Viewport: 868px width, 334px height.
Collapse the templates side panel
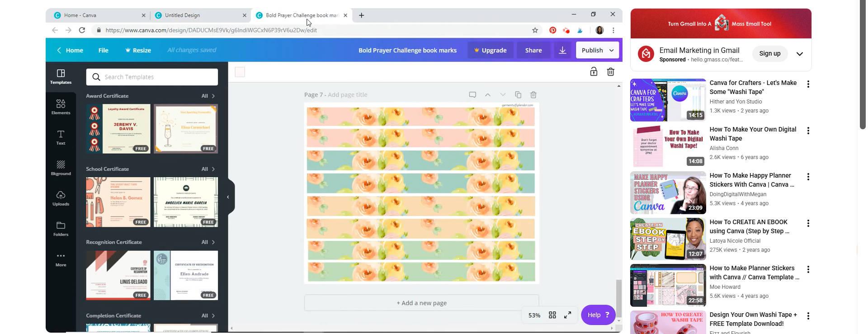click(x=228, y=197)
